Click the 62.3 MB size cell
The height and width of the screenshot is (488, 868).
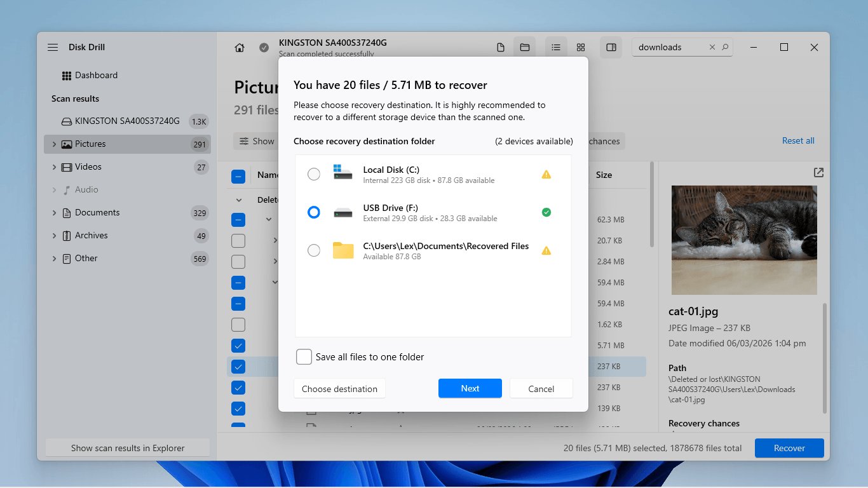pyautogui.click(x=610, y=220)
